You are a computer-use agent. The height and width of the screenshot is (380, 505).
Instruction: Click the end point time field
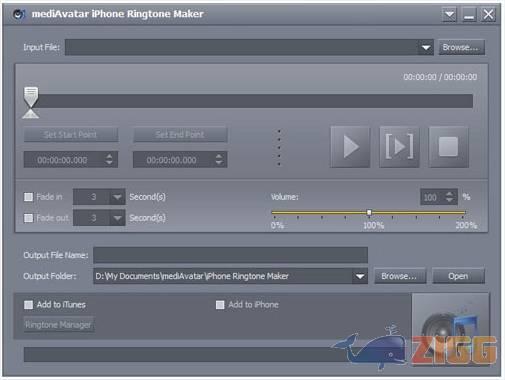tap(180, 160)
